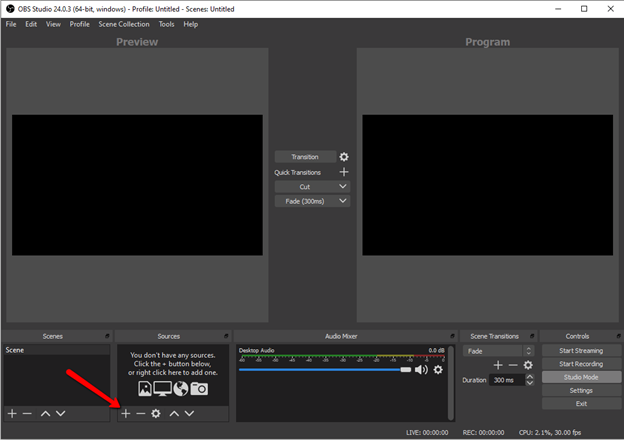This screenshot has height=440, width=624.
Task: Undock the Scenes panel with its float icon
Action: (x=107, y=336)
